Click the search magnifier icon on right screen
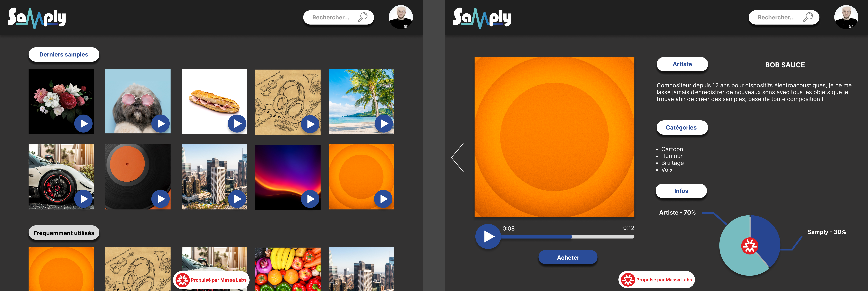The image size is (868, 291). coord(808,17)
